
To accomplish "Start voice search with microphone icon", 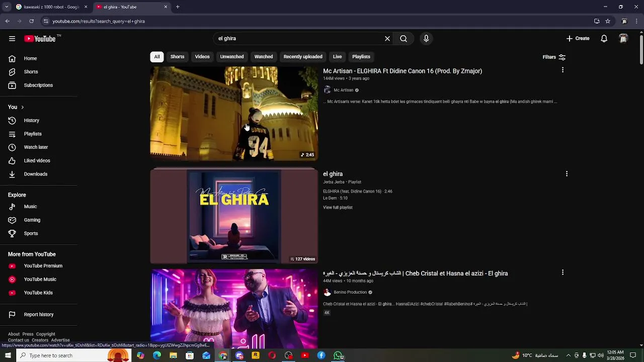I will 426,39.
